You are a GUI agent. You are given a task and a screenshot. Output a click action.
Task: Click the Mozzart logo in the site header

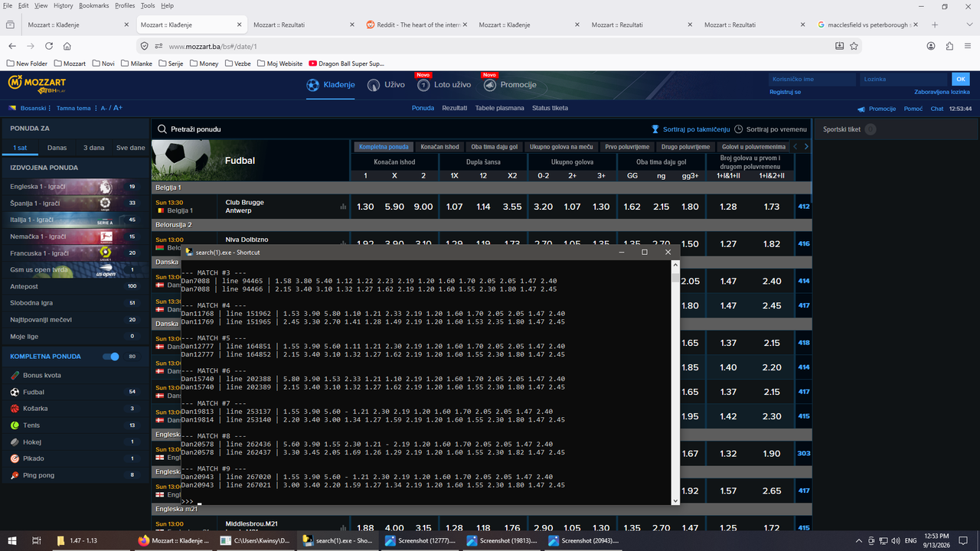click(37, 83)
